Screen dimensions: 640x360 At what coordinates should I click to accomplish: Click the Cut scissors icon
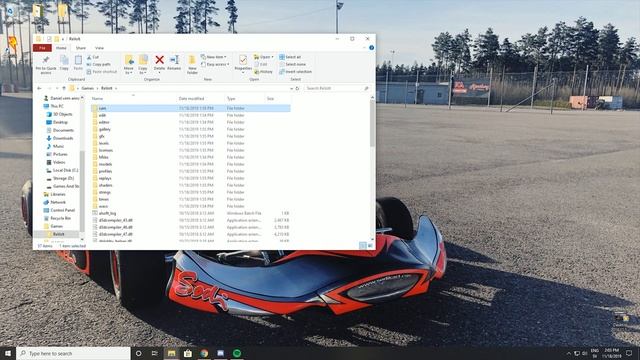89,57
